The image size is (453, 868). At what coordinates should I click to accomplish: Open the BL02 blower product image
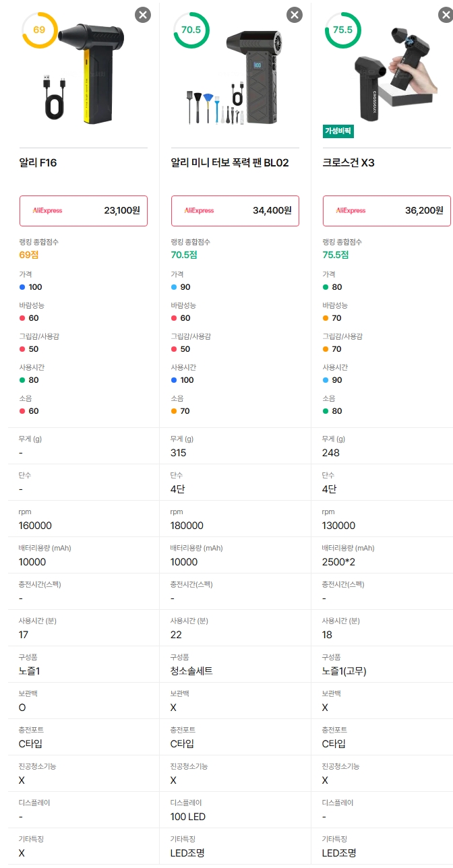pos(236,77)
